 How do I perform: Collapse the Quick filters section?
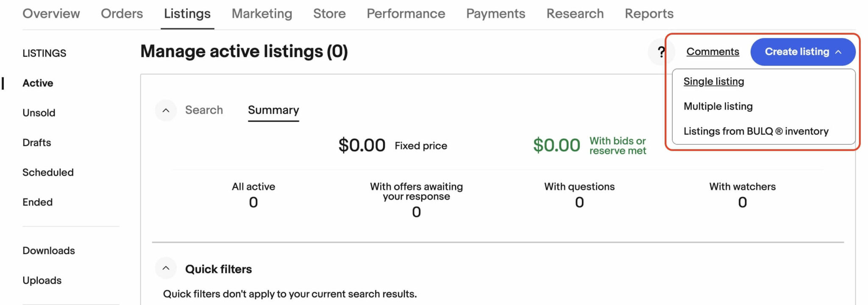point(166,268)
